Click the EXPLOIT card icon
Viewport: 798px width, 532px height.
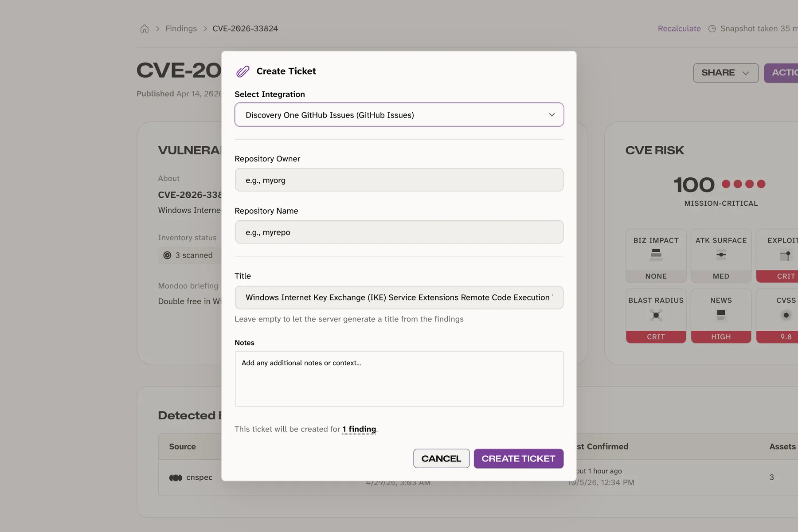[x=785, y=256]
